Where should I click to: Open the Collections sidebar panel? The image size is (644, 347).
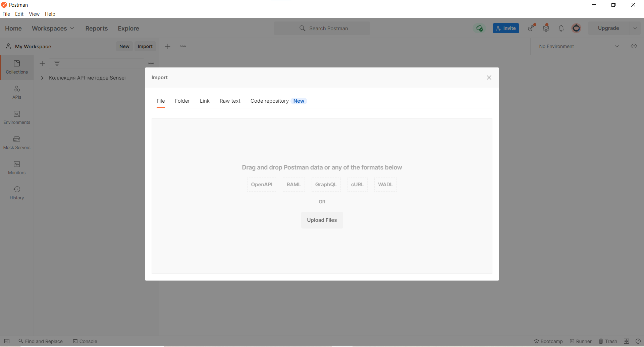17,67
